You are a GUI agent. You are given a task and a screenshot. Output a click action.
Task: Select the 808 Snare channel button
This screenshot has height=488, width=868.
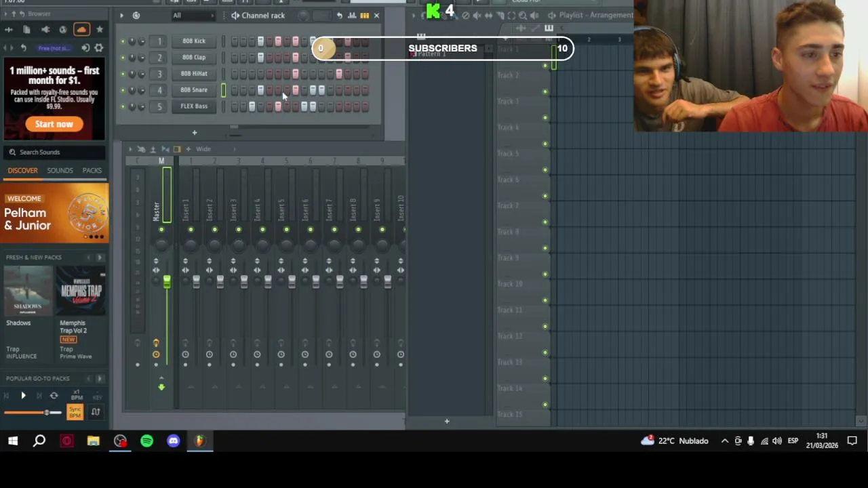[x=194, y=90]
